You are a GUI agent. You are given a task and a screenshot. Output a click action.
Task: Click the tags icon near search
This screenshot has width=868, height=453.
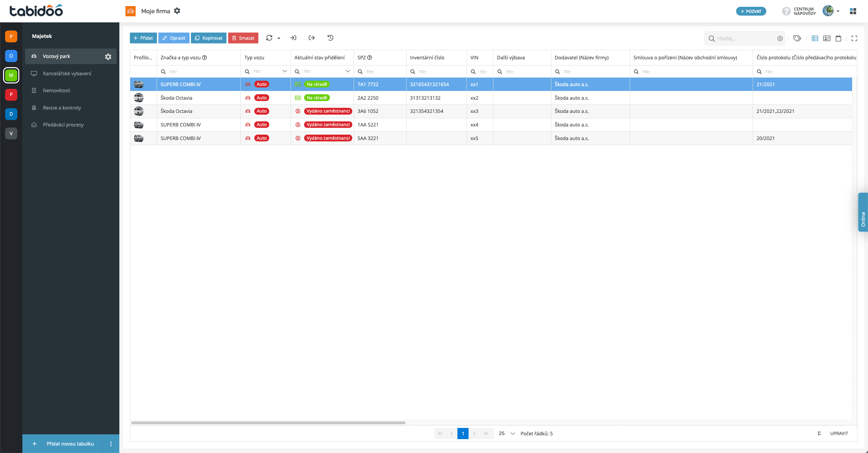pos(797,38)
